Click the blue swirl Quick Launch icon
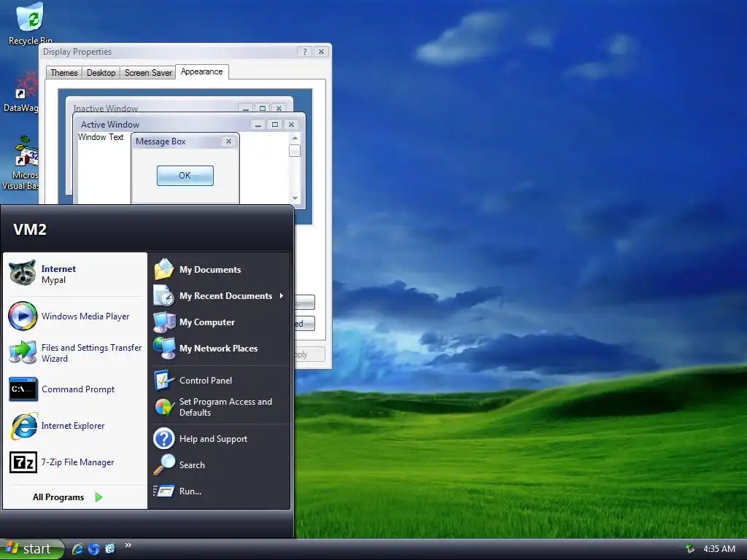This screenshot has height=560, width=747. coord(94,549)
